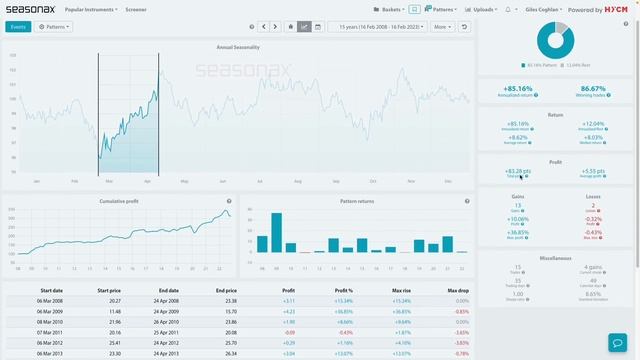Click info icon next to Annualized return headline
640x360 pixels.
536,95
